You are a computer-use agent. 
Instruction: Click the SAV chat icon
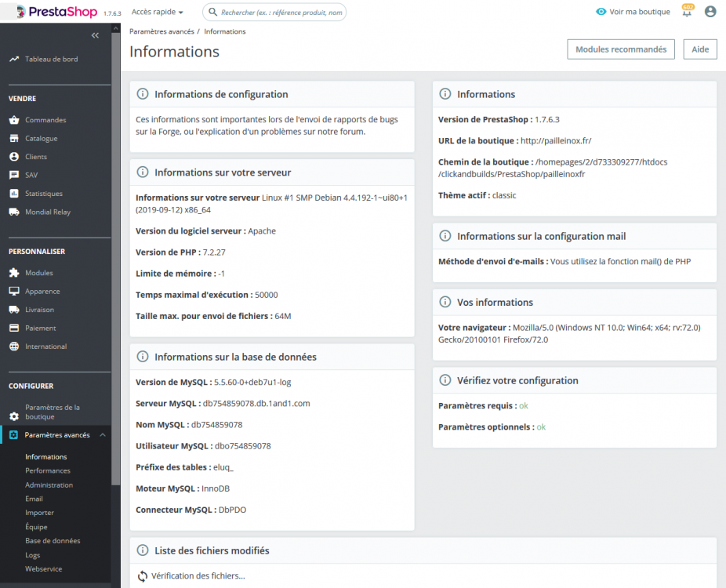14,175
